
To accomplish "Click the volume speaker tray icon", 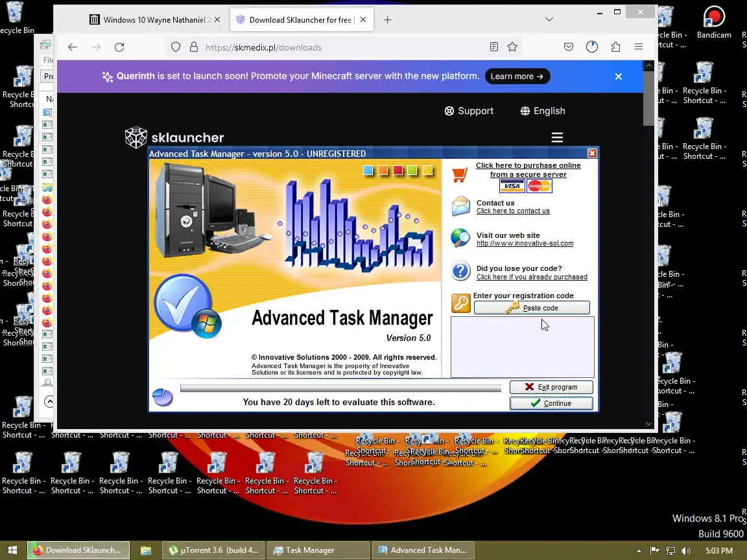I will pos(686,550).
